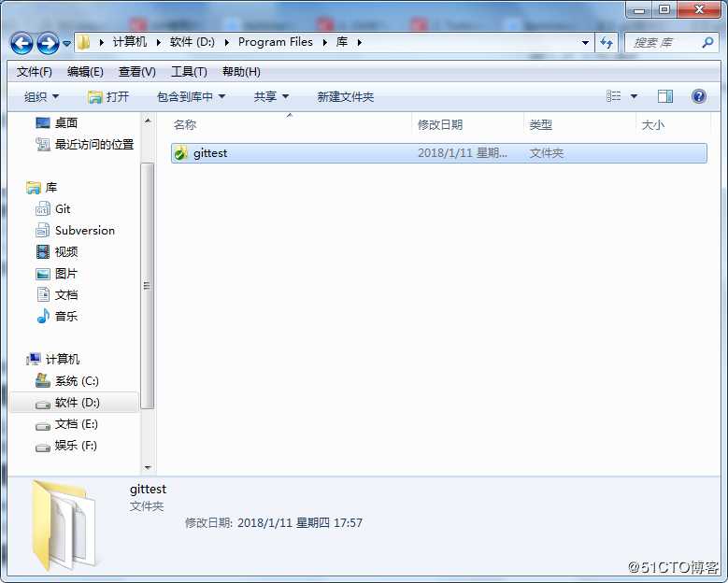Viewport: 728px width, 583px height.
Task: Open 软件 (D:) drive in sidebar
Action: [x=67, y=403]
